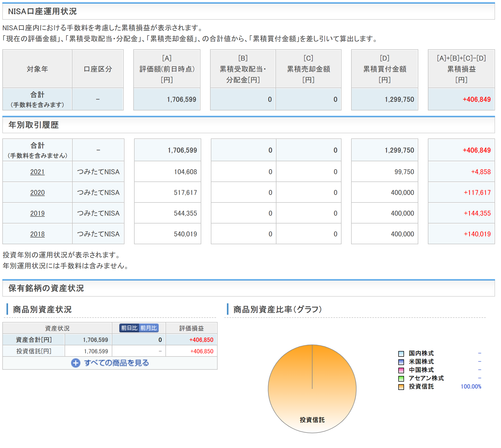This screenshot has width=501, height=448.
Task: Expand すべての商品を見る link
Action: pos(116,363)
